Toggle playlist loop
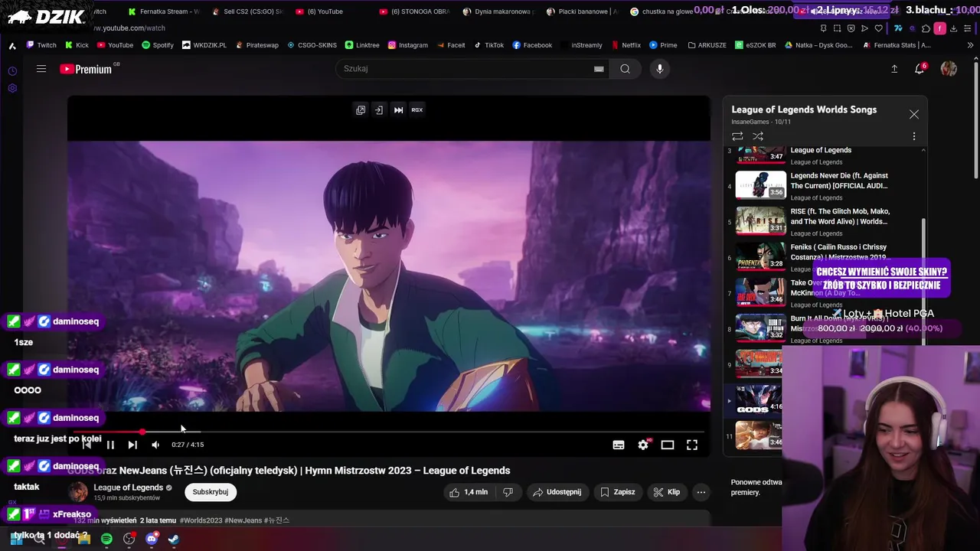 [x=737, y=136]
